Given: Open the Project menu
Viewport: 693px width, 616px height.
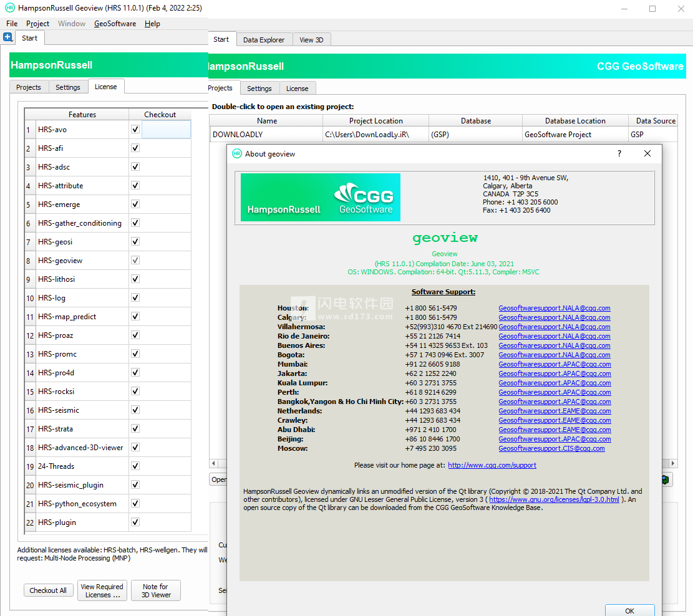Looking at the screenshot, I should click(x=37, y=24).
